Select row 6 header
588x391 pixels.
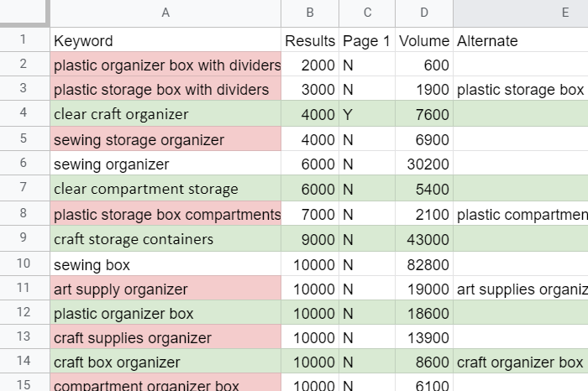point(24,163)
